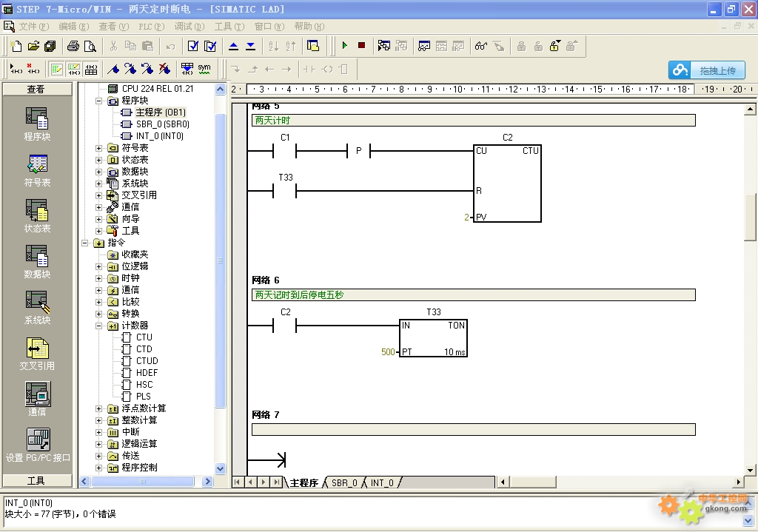The height and width of the screenshot is (532, 758).
Task: Click the Insert Contact toolbar icon
Action: click(309, 69)
